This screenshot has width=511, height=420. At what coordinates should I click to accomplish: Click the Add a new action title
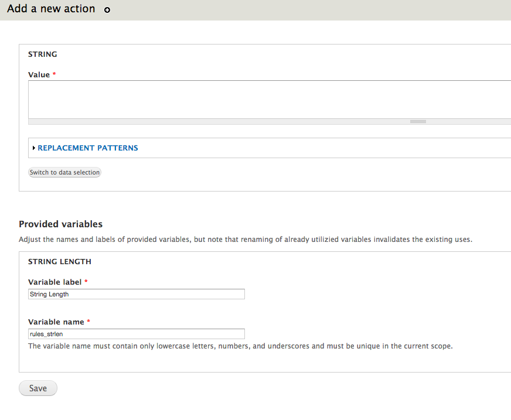click(x=51, y=9)
